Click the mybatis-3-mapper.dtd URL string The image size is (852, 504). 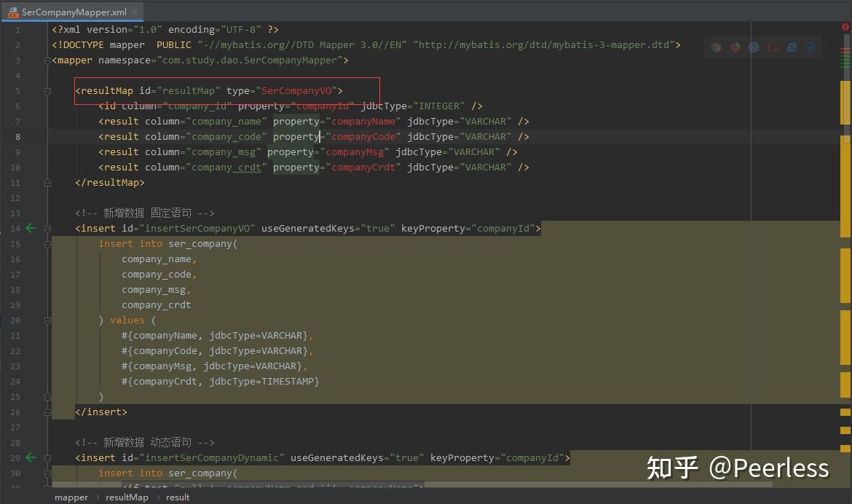click(x=543, y=44)
